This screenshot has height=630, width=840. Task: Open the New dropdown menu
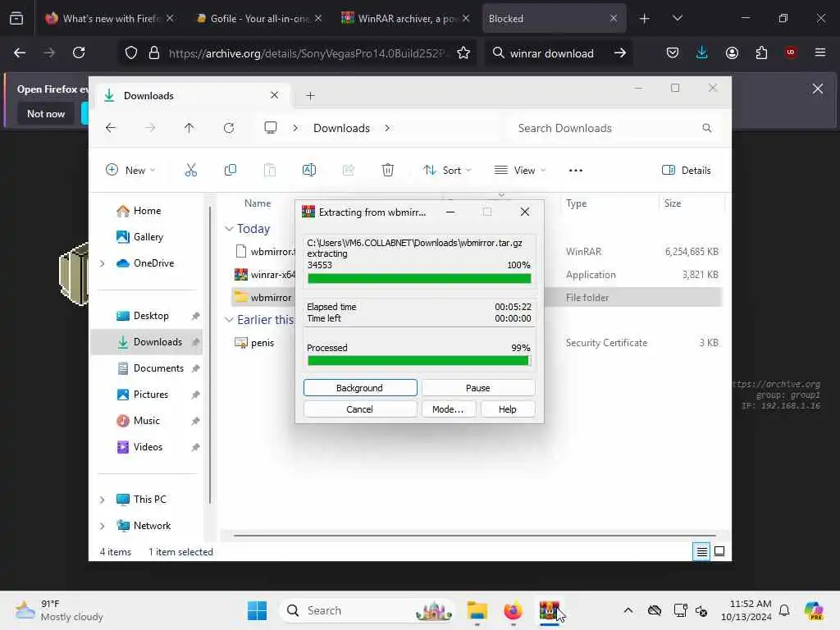[130, 171]
